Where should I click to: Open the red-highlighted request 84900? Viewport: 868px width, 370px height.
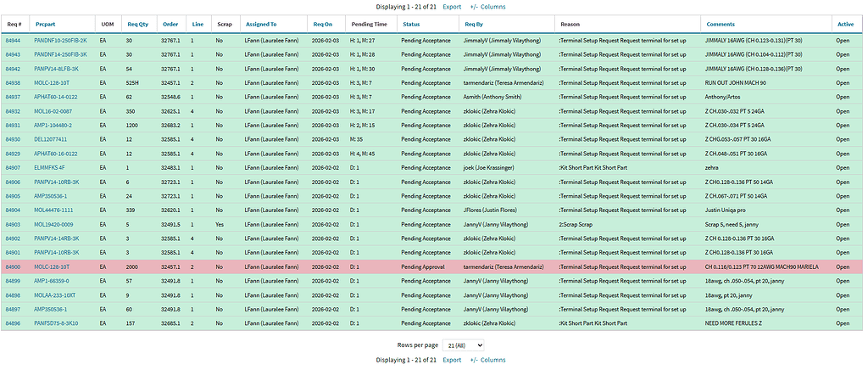coord(14,267)
